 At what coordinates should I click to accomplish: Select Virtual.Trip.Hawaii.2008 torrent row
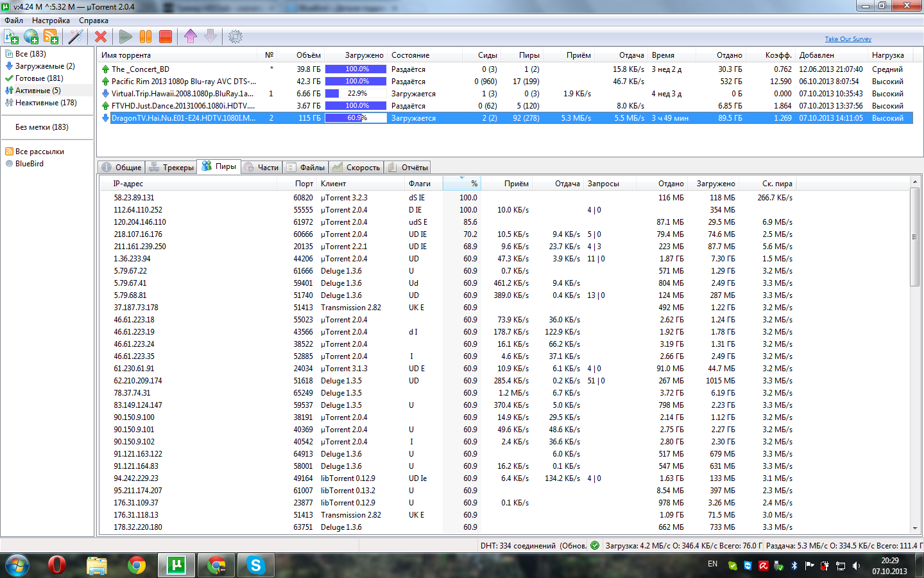click(506, 94)
